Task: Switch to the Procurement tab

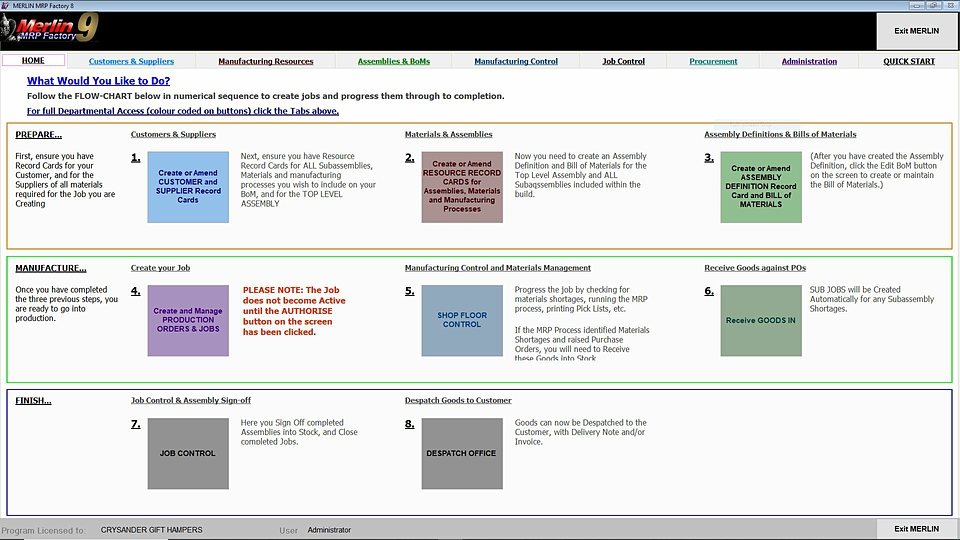Action: (x=713, y=61)
